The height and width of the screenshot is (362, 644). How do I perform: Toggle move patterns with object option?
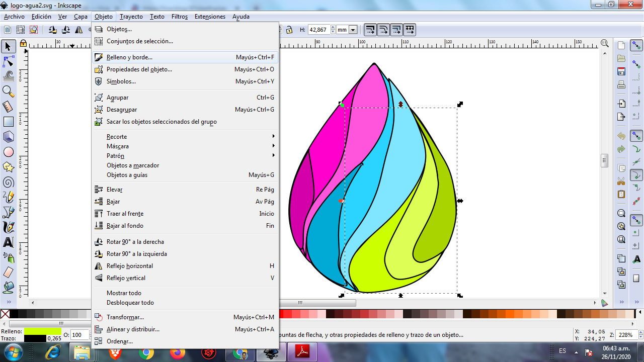(410, 30)
